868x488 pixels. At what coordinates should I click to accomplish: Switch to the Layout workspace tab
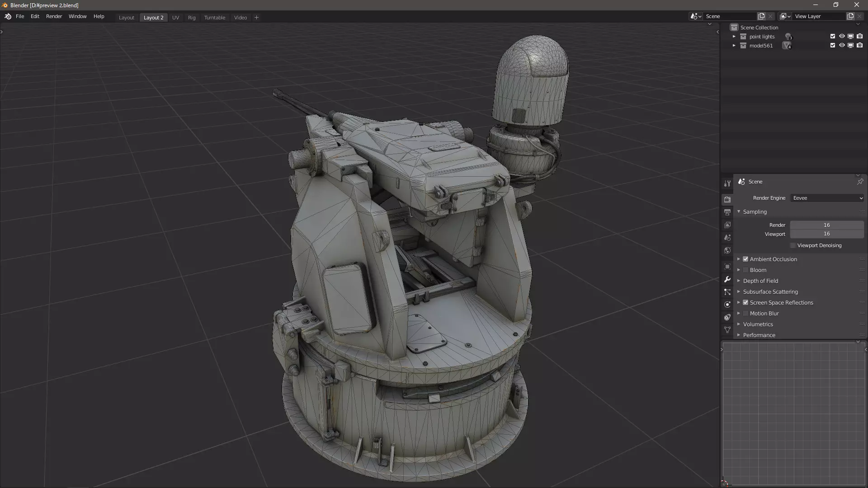pos(127,18)
